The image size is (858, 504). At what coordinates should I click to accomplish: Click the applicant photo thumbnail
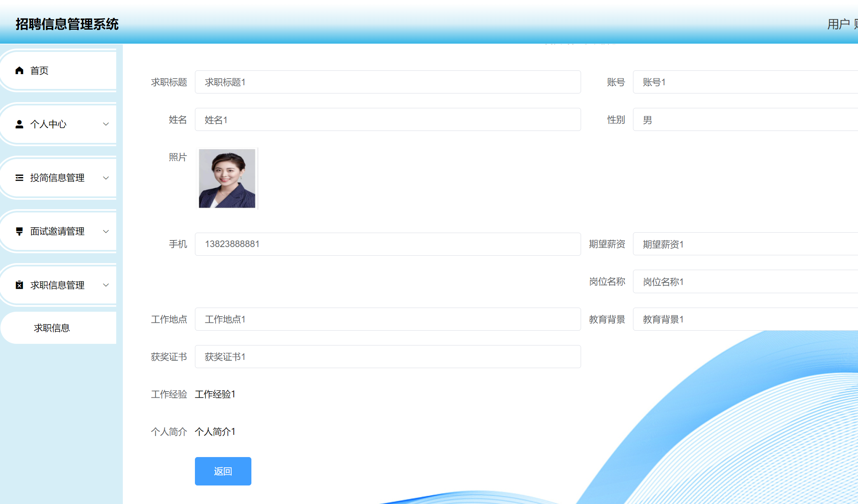[x=227, y=178]
